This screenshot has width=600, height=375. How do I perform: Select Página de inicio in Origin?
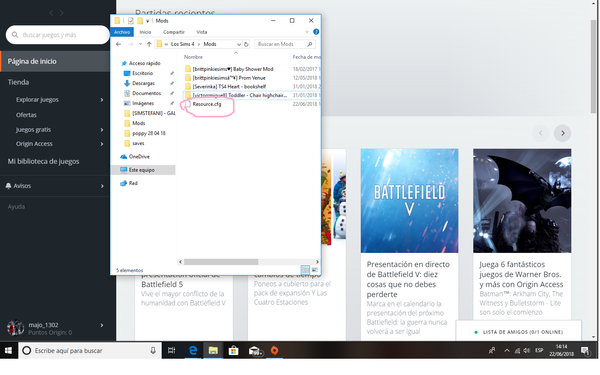(55, 61)
